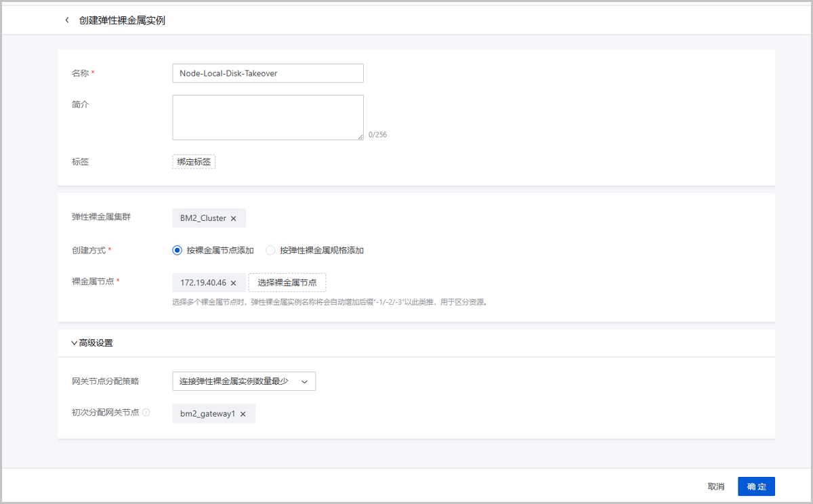
Task: Show info tooltip for 初次分配网关节点
Action: pos(146,413)
